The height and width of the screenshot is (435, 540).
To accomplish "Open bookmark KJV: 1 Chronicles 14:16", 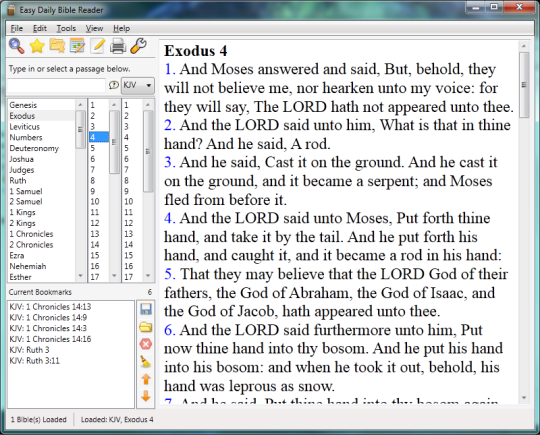I will pyautogui.click(x=50, y=339).
